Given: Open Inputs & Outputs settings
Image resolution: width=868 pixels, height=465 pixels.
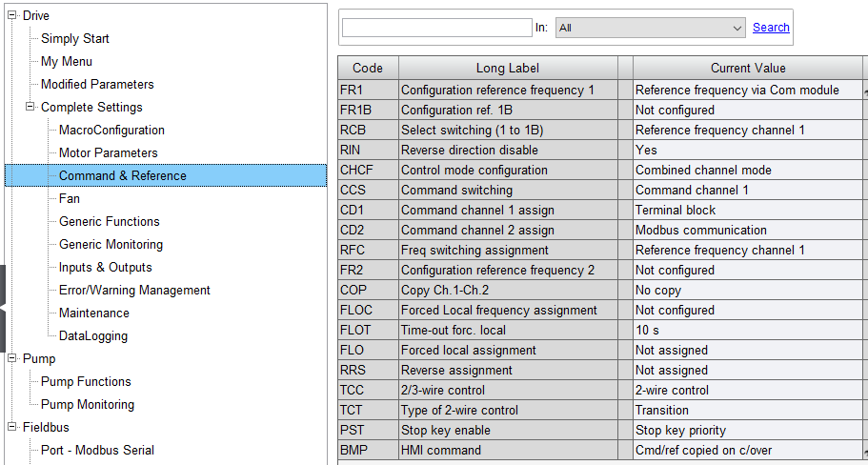Looking at the screenshot, I should pyautogui.click(x=106, y=267).
